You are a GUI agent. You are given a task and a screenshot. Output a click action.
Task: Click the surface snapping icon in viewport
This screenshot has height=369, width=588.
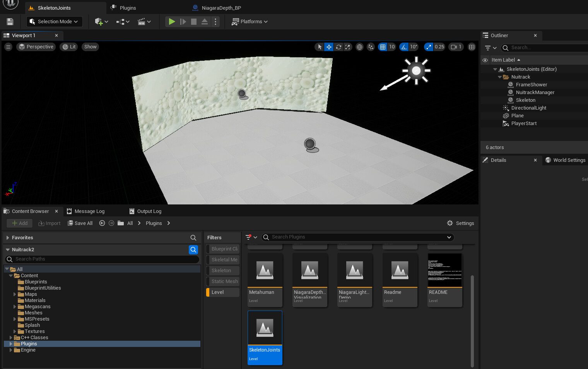[x=371, y=47]
